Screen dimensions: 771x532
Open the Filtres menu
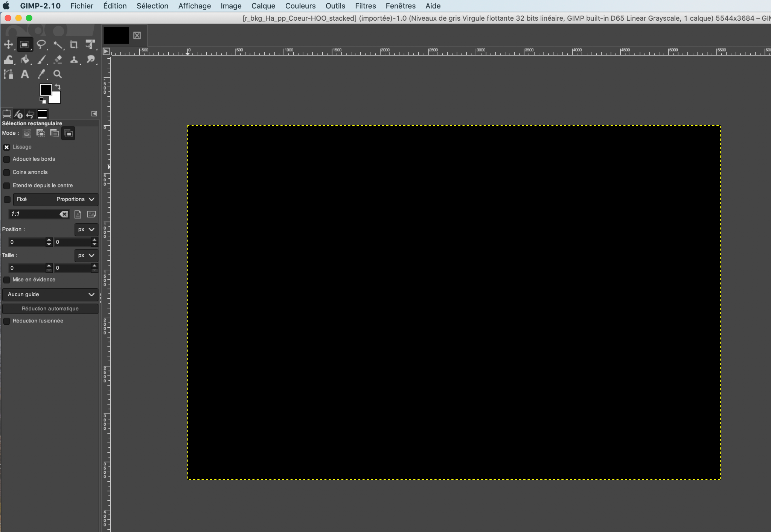coord(366,6)
